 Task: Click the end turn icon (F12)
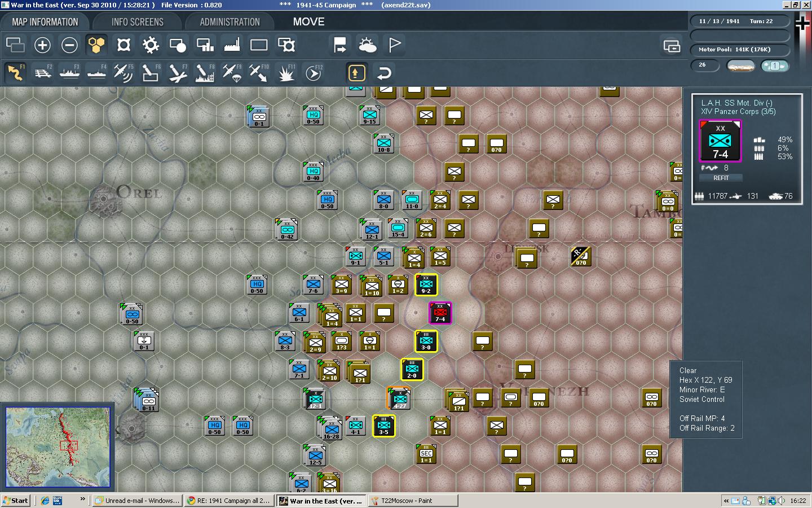pyautogui.click(x=313, y=73)
